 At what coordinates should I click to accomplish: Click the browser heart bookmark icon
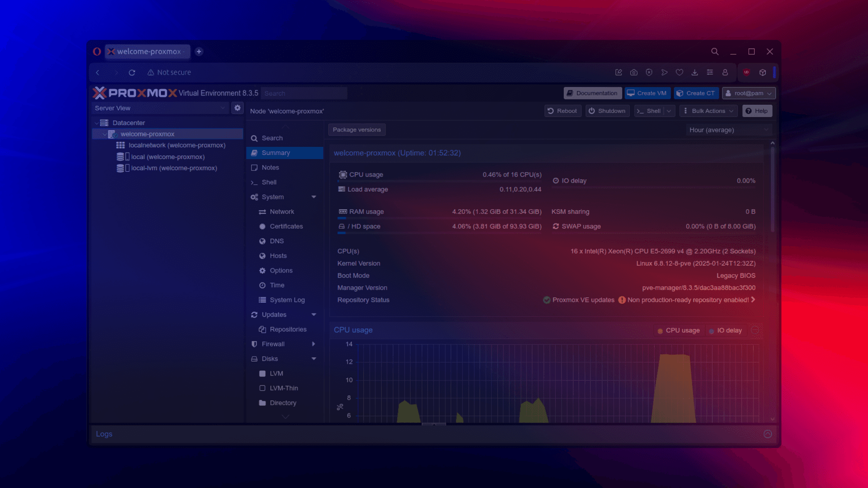[x=679, y=72]
